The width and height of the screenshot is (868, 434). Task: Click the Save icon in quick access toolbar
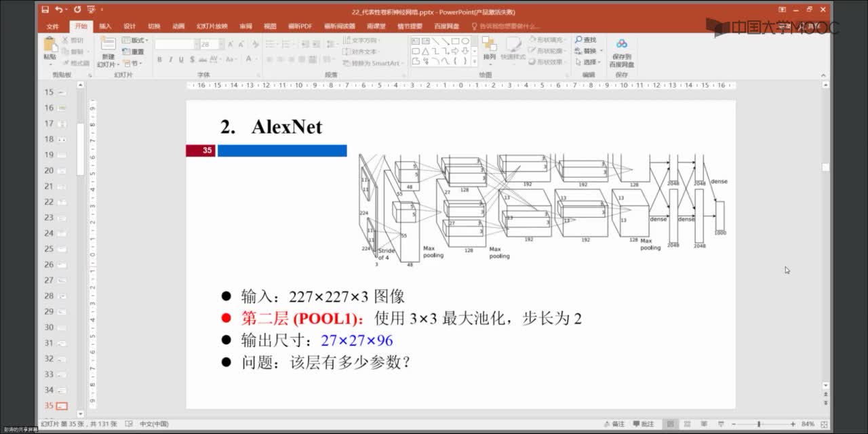tap(45, 10)
